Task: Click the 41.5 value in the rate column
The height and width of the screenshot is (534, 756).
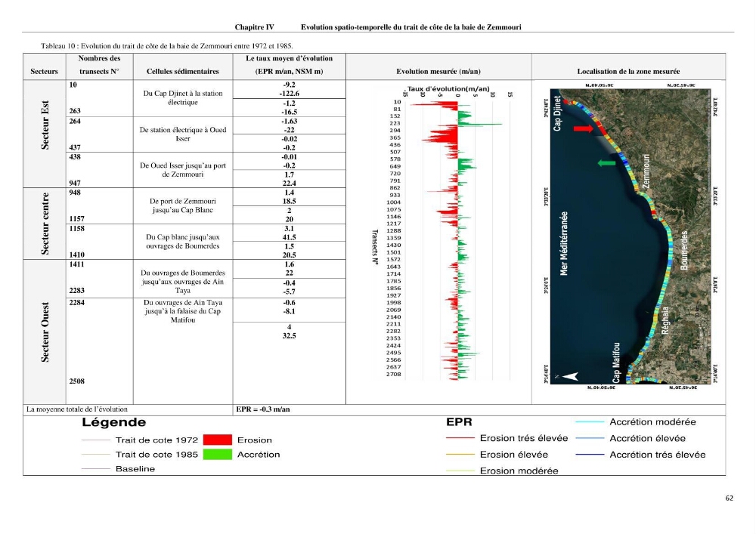Action: click(290, 237)
